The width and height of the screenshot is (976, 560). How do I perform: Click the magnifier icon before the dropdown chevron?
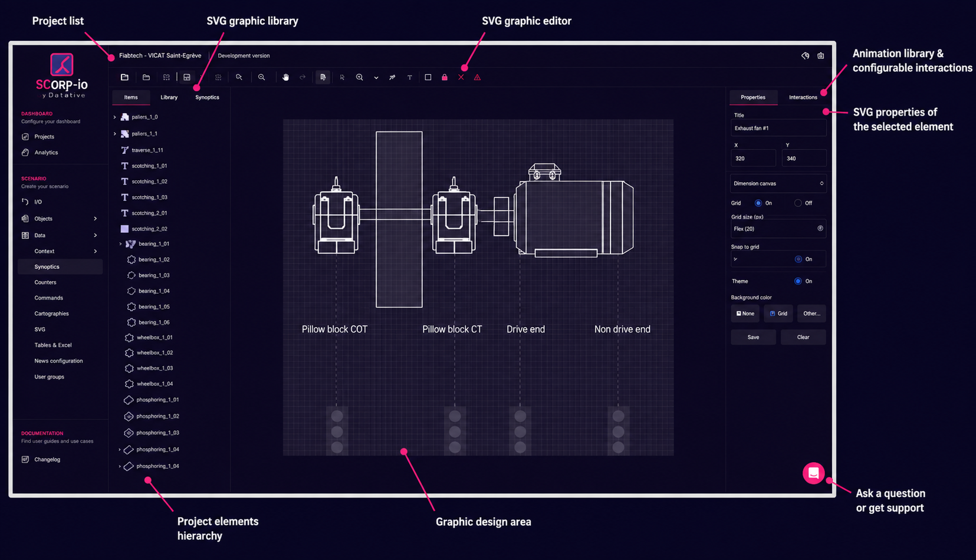point(359,77)
